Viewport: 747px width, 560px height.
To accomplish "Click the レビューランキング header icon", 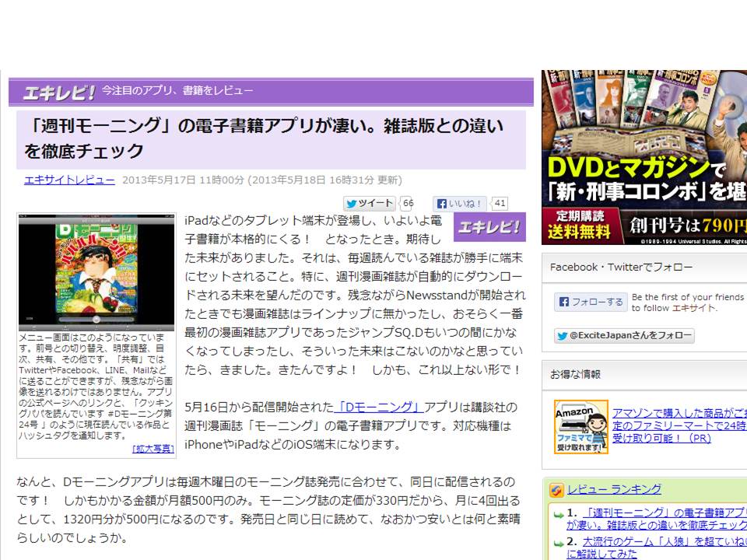I will [556, 490].
